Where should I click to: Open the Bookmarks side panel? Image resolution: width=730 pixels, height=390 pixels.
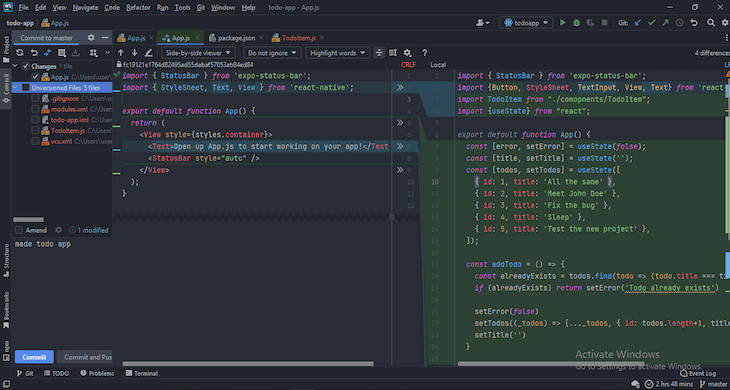[x=6, y=310]
